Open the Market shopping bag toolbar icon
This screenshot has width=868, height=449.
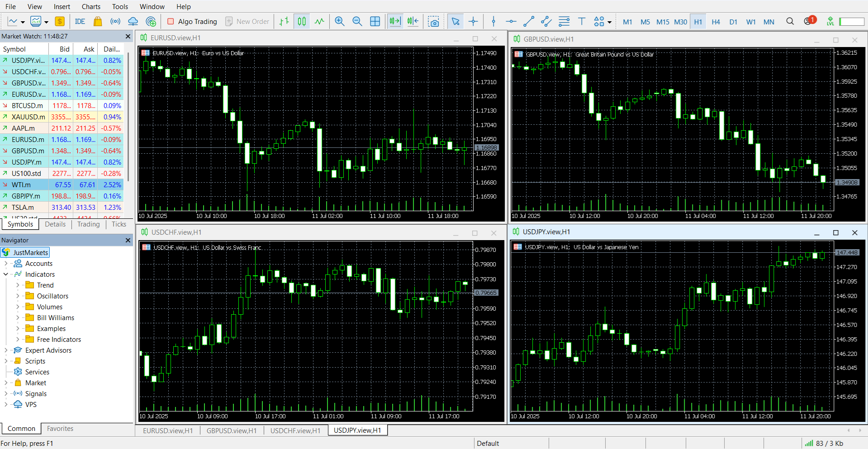[x=97, y=21]
